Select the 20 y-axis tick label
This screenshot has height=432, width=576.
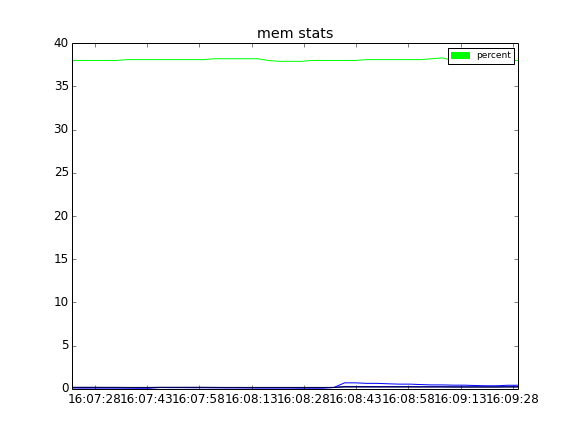tap(61, 216)
